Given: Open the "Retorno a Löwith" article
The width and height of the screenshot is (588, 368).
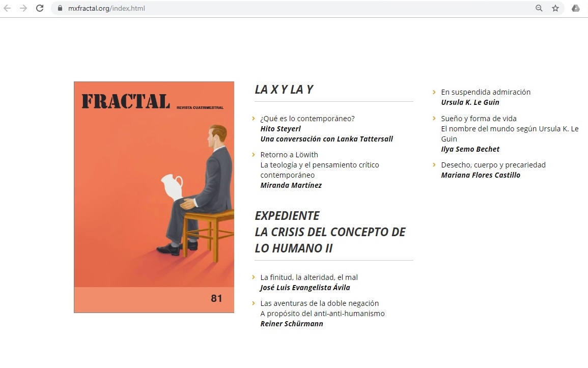Looking at the screenshot, I should (x=289, y=155).
